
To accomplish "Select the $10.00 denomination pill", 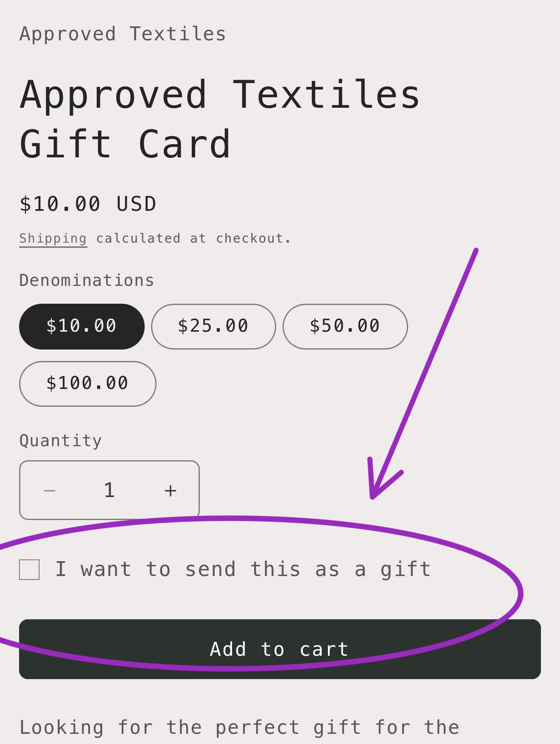I will click(81, 326).
